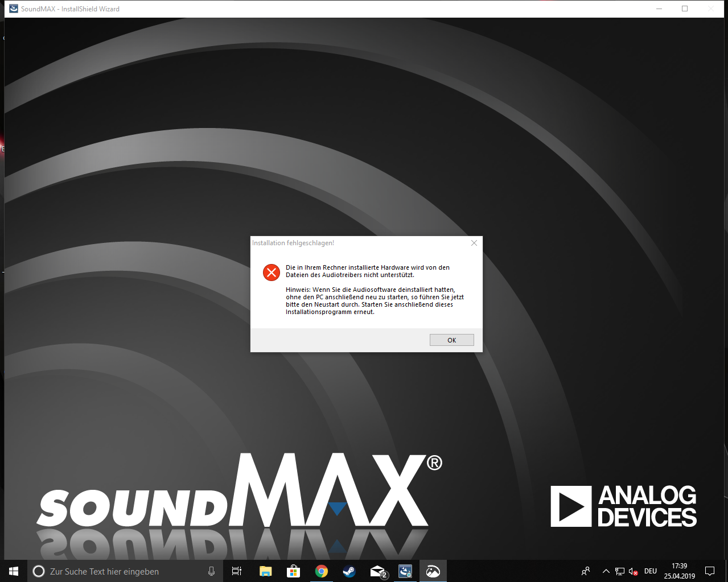Image resolution: width=728 pixels, height=582 pixels.
Task: Open the People icon in system tray
Action: (x=586, y=571)
